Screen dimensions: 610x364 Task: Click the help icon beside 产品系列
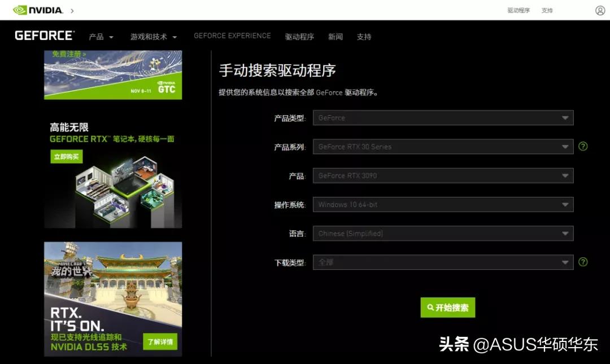click(x=583, y=146)
